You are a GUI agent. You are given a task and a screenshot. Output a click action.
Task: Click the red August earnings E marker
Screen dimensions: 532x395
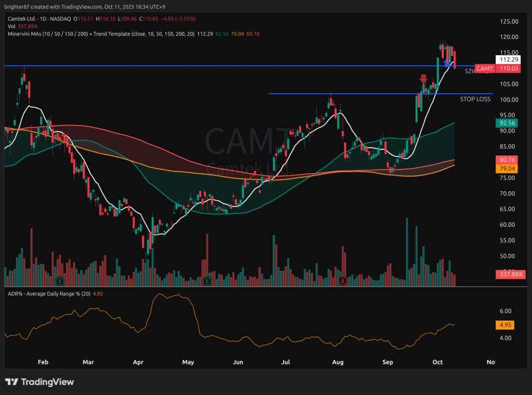tap(342, 281)
